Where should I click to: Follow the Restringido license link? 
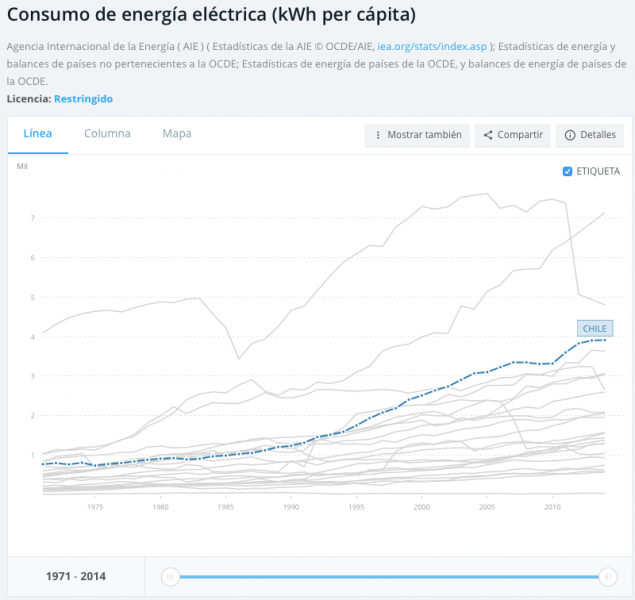(83, 99)
